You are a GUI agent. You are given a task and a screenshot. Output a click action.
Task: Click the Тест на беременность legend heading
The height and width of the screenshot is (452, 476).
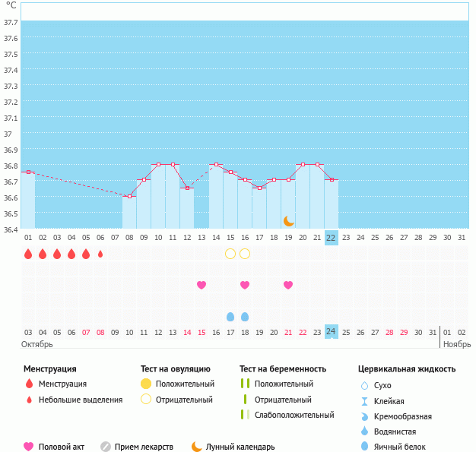click(x=282, y=369)
